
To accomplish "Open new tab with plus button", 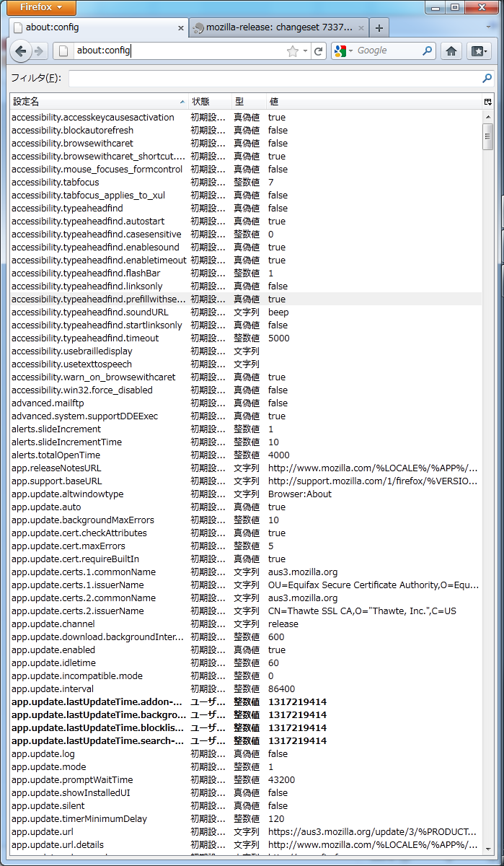I will (x=379, y=28).
